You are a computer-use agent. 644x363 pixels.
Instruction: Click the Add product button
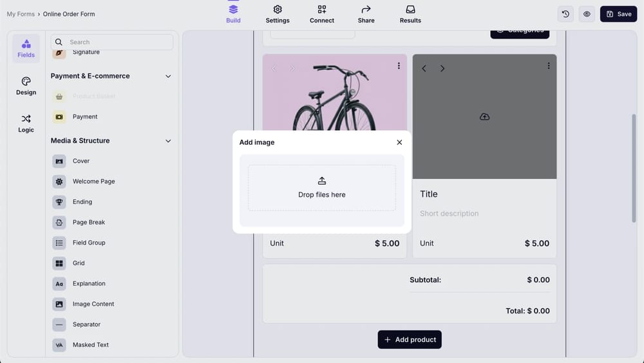tap(410, 340)
